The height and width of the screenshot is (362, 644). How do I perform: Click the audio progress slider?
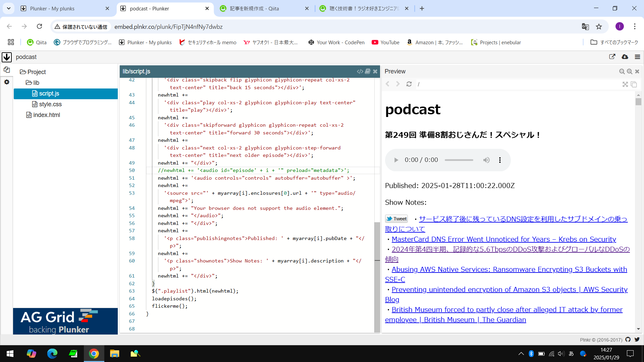coord(459,160)
